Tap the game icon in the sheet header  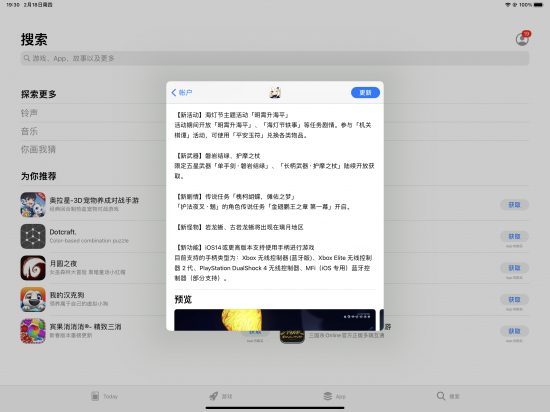275,93
